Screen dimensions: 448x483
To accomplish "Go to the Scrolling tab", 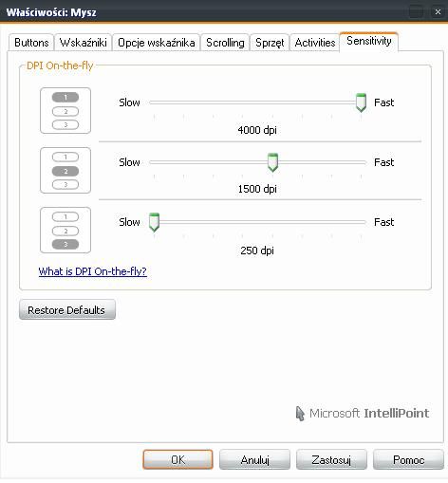I will [x=225, y=43].
